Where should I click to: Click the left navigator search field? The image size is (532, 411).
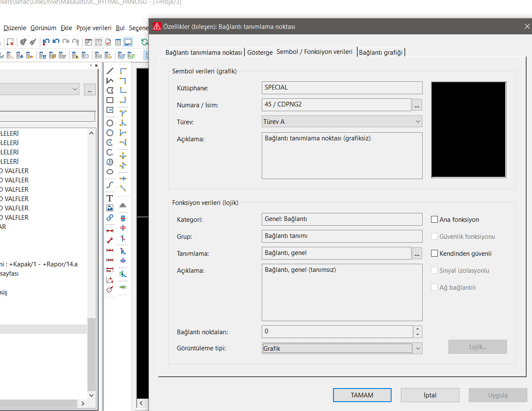coord(48,117)
